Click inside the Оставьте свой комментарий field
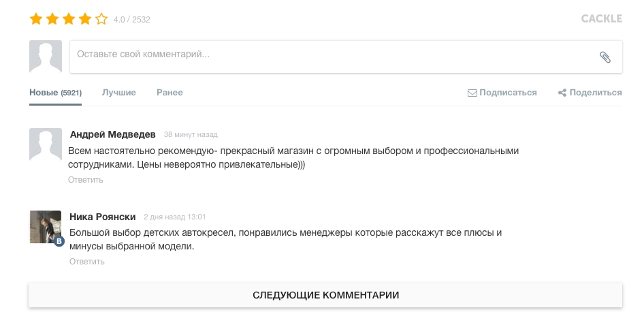This screenshot has width=644, height=323. click(346, 57)
